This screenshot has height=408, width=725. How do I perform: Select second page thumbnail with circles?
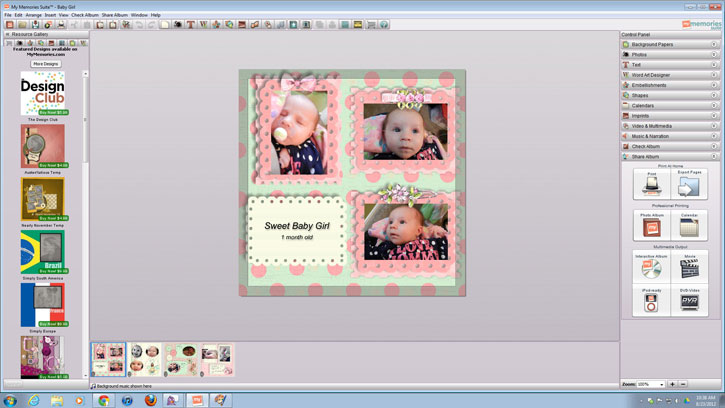pyautogui.click(x=144, y=359)
